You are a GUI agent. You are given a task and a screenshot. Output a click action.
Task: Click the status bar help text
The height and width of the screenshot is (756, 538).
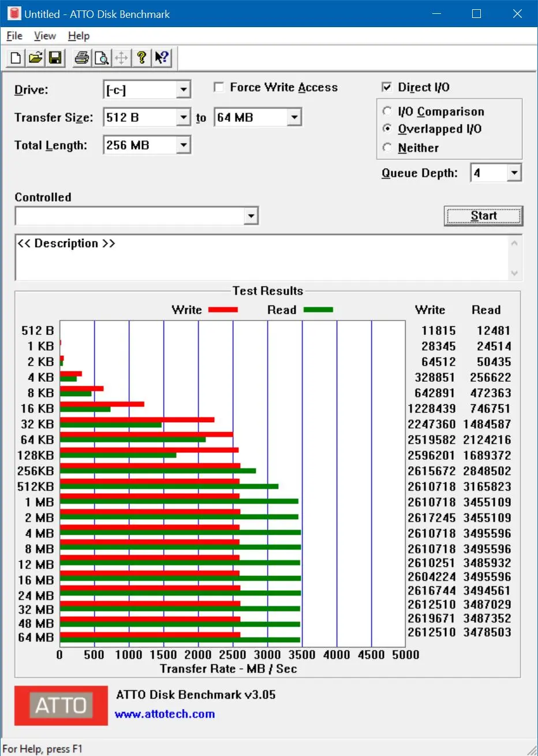(x=43, y=748)
